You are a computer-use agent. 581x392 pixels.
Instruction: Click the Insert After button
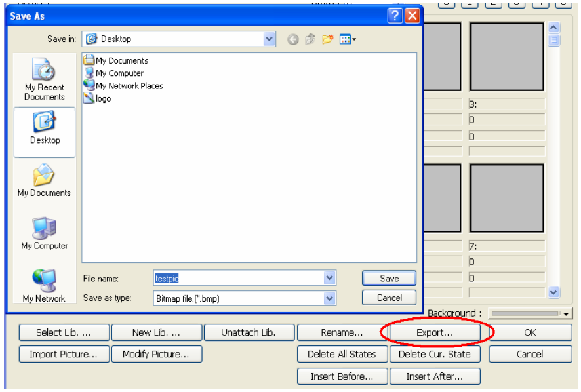pos(435,376)
